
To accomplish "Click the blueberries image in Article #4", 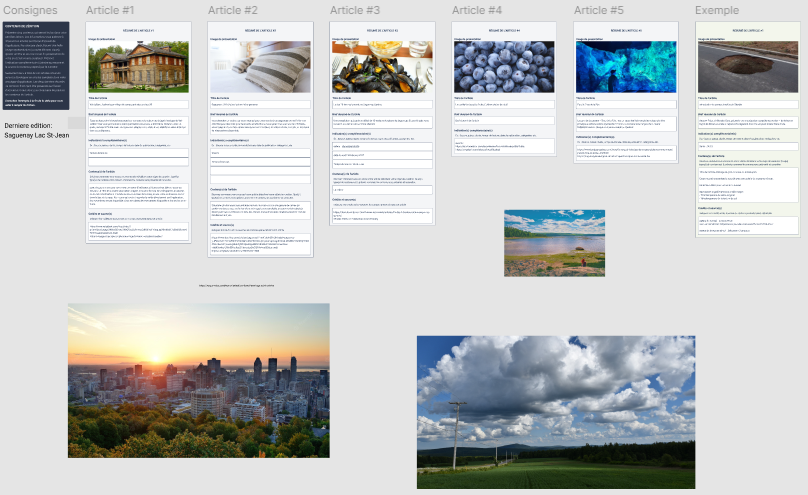I will point(504,67).
